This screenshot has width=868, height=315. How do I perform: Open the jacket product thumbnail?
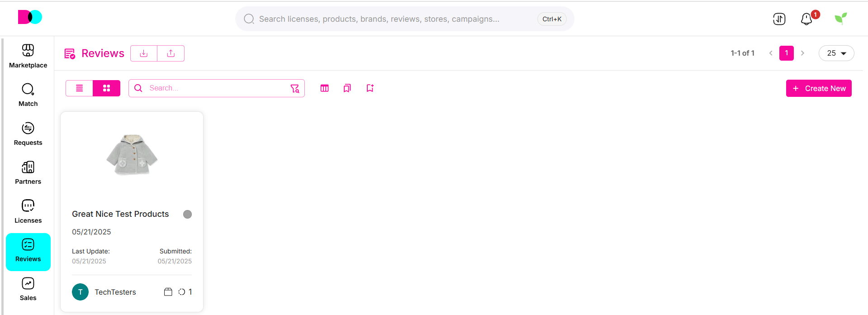(x=132, y=154)
